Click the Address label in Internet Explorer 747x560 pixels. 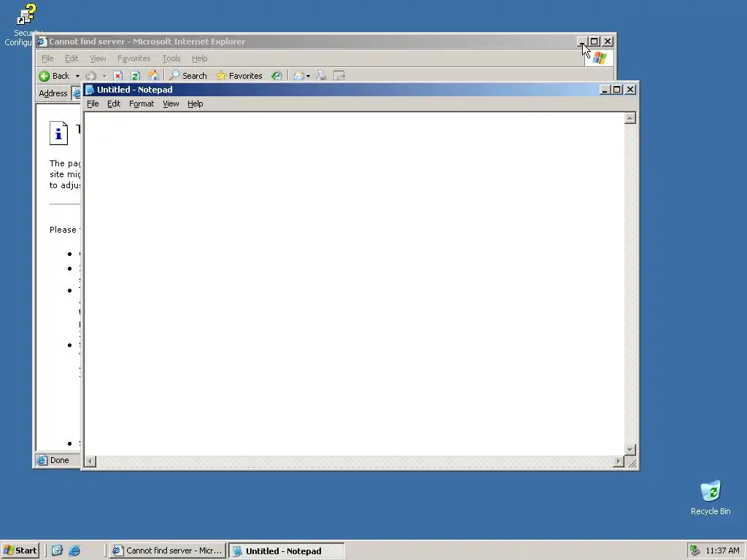53,93
